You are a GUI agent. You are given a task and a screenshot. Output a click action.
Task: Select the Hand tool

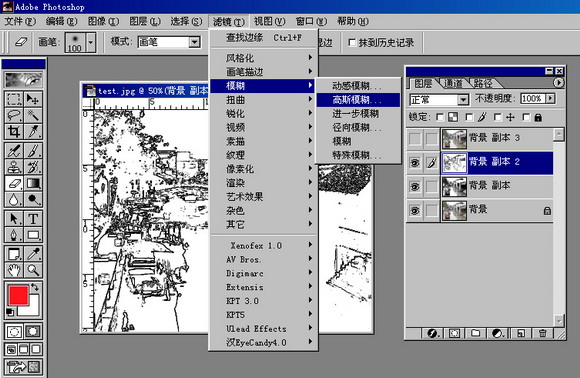pos(14,270)
